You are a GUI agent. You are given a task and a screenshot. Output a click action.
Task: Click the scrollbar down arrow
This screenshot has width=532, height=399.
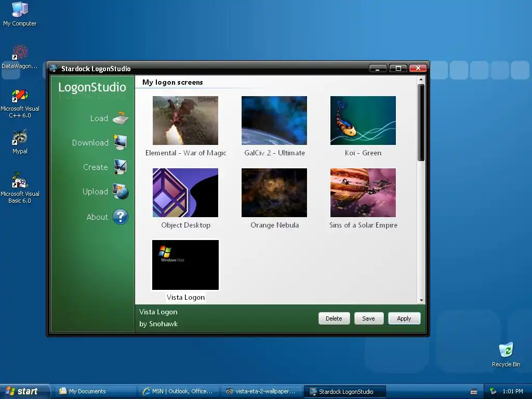click(x=421, y=300)
